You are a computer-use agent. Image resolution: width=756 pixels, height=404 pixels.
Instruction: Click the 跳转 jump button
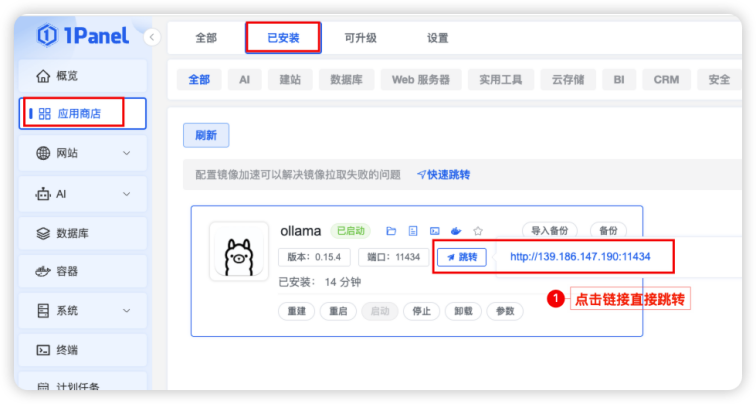[x=462, y=257]
